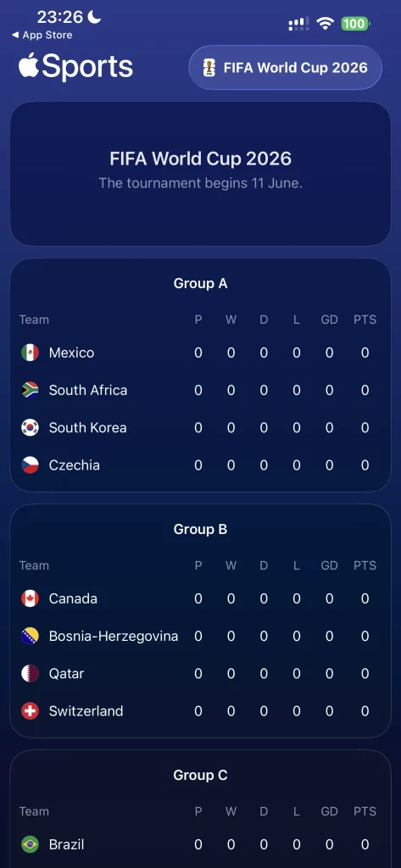Open the Switzerland team row
Image resolution: width=401 pixels, height=868 pixels.
pos(200,711)
